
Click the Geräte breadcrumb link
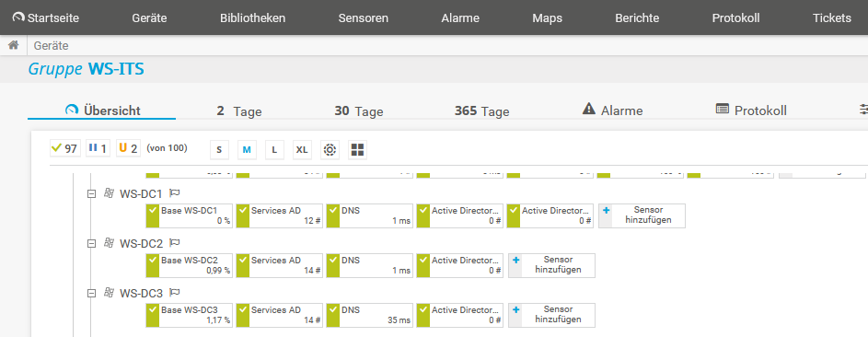click(x=51, y=46)
